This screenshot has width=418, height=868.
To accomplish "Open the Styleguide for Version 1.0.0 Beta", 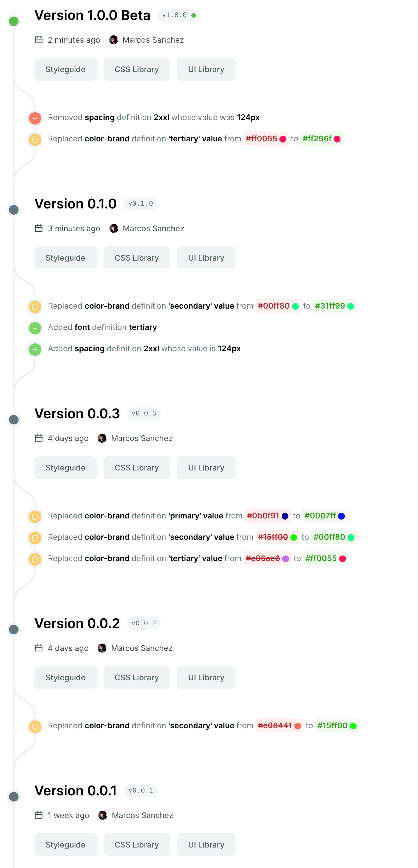I will 65,69.
